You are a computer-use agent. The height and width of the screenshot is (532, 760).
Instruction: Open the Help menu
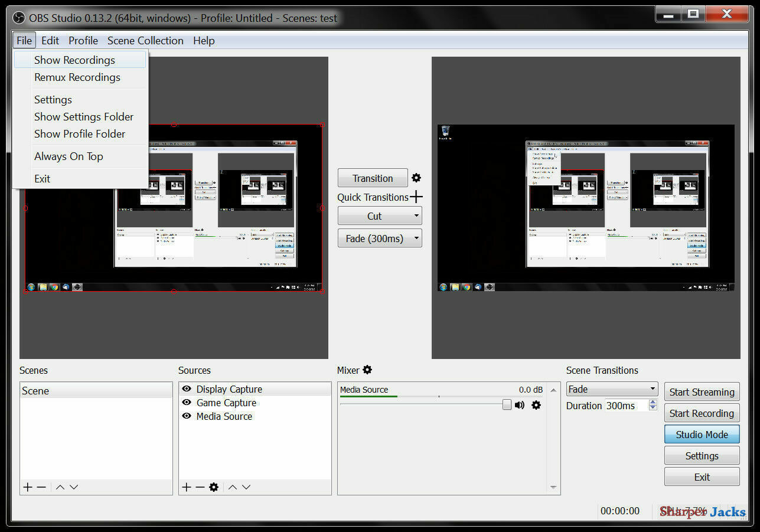(x=204, y=41)
